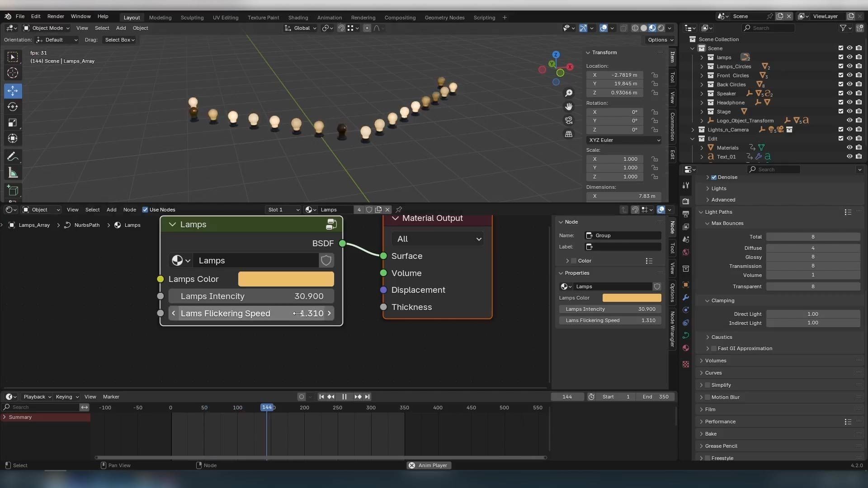Select the Measure tool icon

[13, 173]
